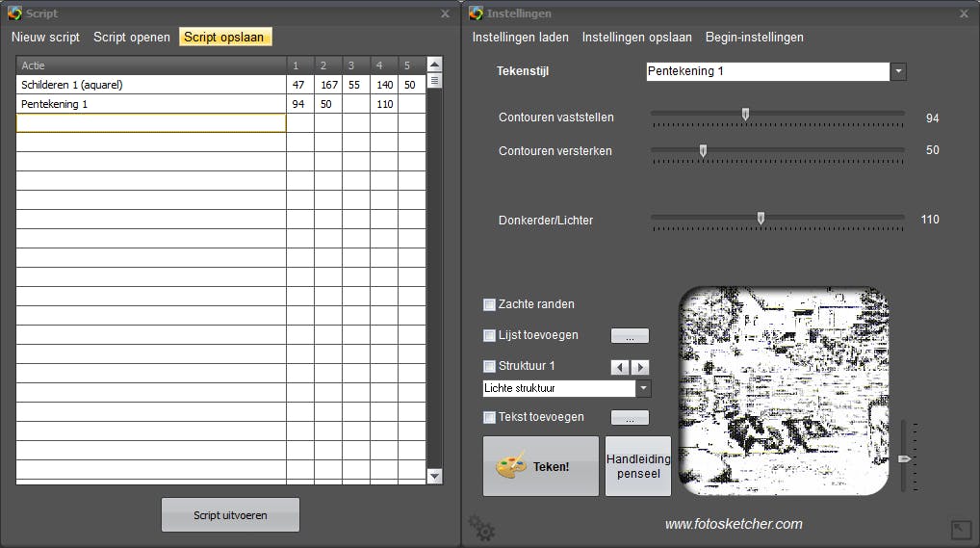
Task: Select the Pentekening 1 script row
Action: click(x=151, y=104)
